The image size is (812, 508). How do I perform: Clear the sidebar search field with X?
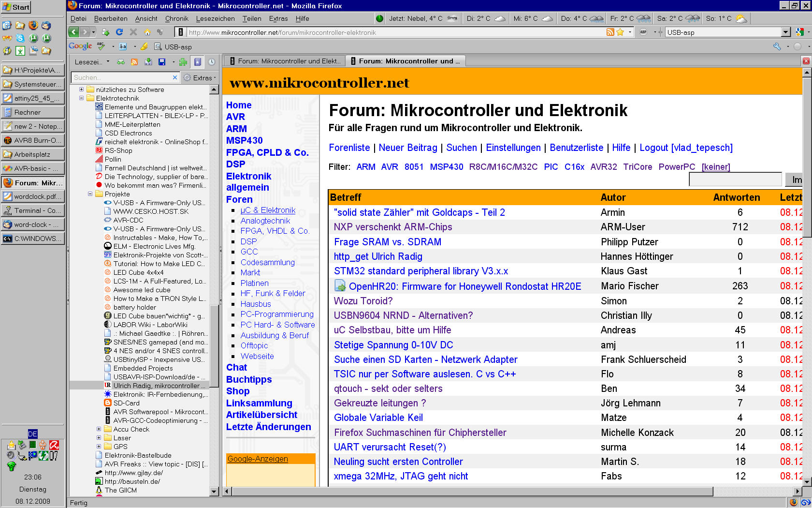pyautogui.click(x=175, y=77)
